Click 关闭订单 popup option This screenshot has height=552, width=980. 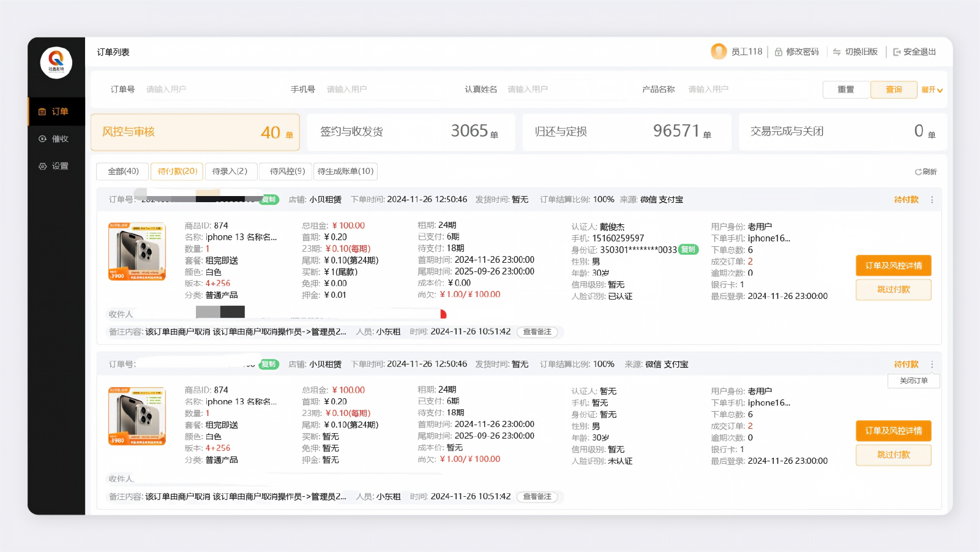tap(914, 380)
